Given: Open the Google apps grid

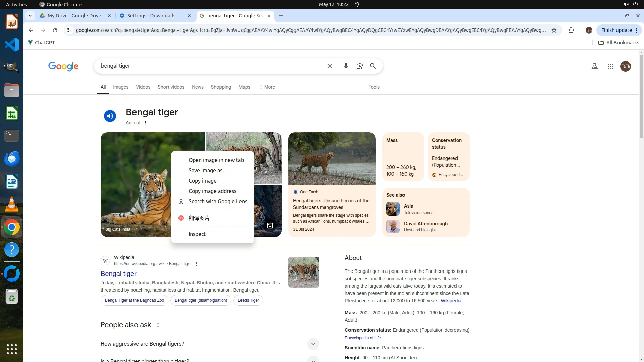Looking at the screenshot, I should [610, 66].
